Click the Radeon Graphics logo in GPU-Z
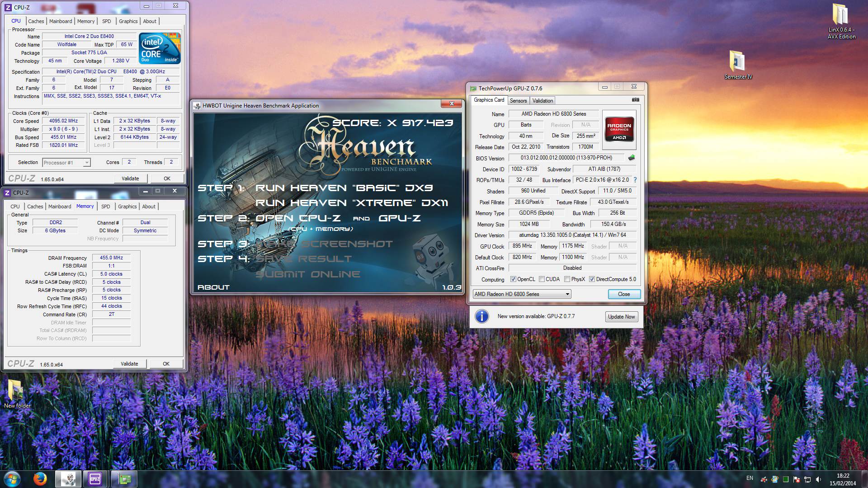The height and width of the screenshot is (488, 868). [619, 130]
